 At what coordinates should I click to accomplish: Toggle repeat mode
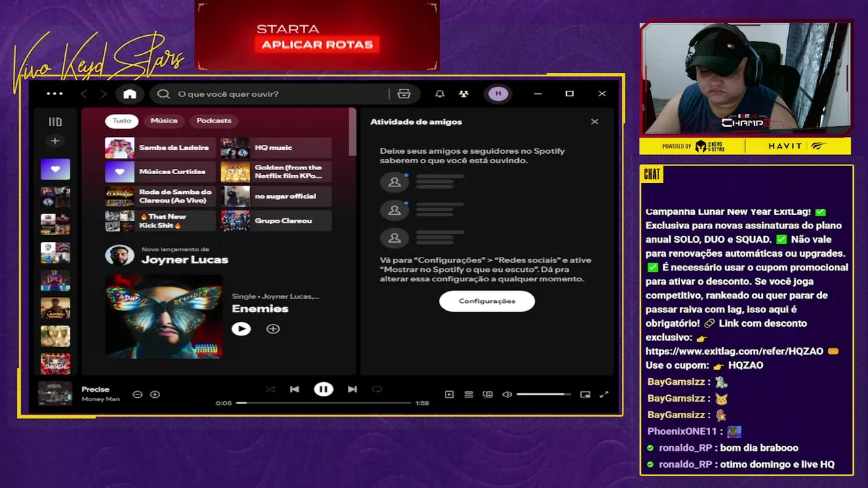377,389
